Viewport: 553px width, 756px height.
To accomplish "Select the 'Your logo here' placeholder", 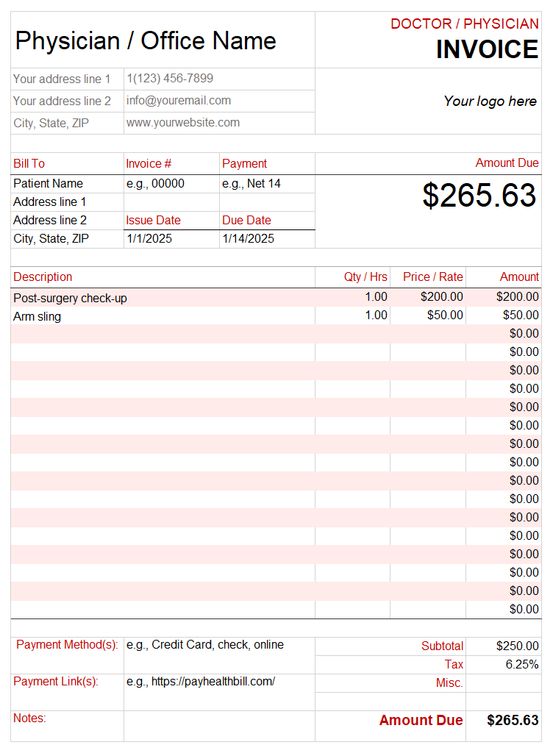I will tap(490, 101).
